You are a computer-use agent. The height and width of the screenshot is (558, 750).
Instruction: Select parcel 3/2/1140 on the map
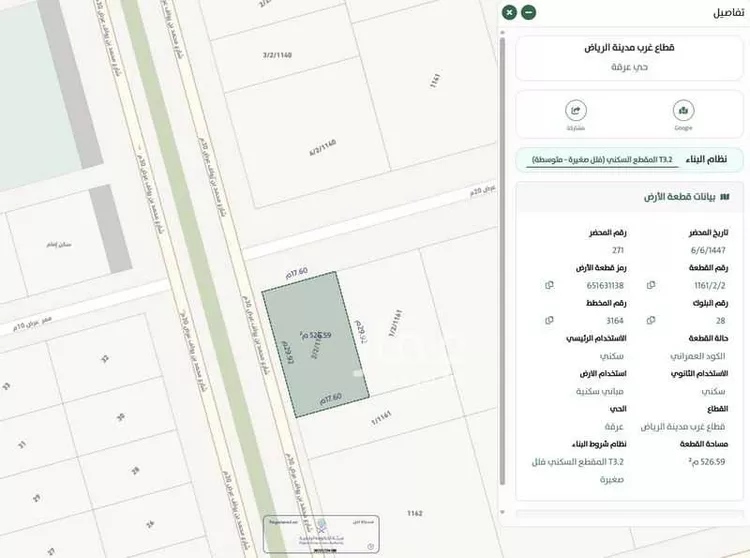click(277, 55)
